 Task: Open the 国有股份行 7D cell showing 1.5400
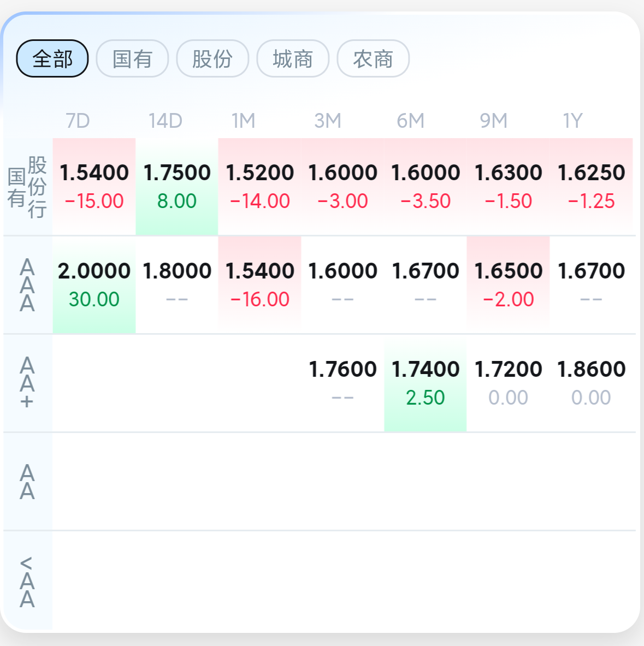(94, 187)
